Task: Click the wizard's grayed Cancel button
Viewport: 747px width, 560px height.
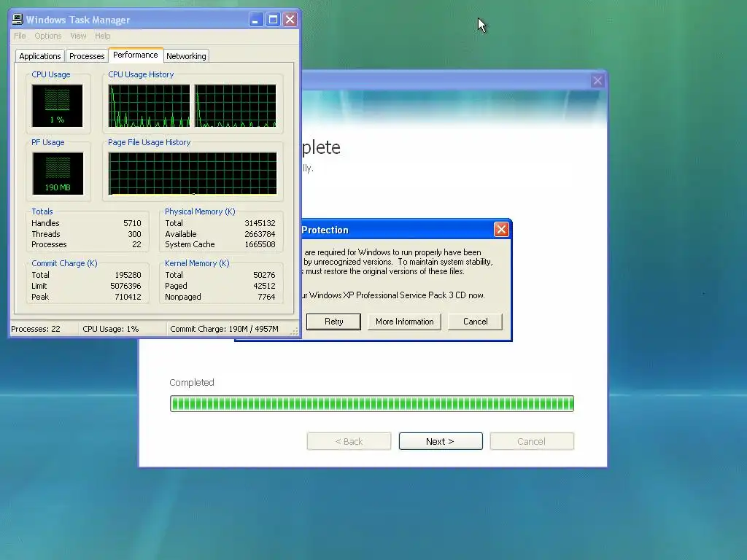Action: [x=532, y=441]
